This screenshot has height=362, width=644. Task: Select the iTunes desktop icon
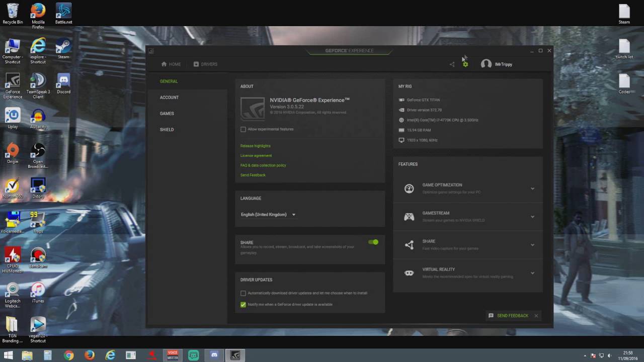(38, 292)
